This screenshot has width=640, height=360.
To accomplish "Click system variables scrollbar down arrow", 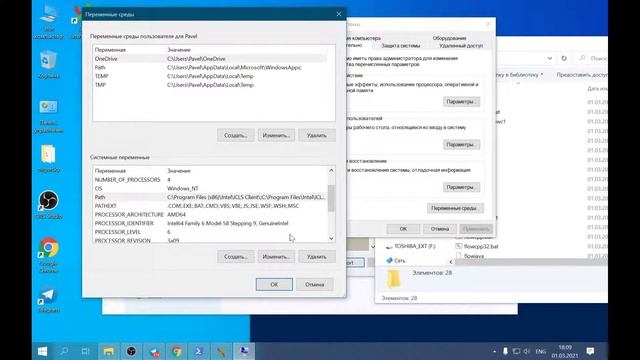I will tap(331, 238).
